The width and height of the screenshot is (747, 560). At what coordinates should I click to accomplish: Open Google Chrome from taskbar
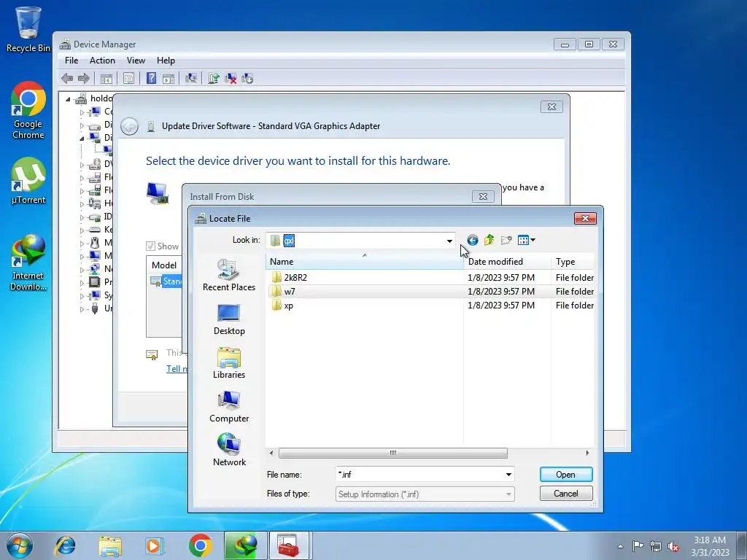(x=200, y=545)
